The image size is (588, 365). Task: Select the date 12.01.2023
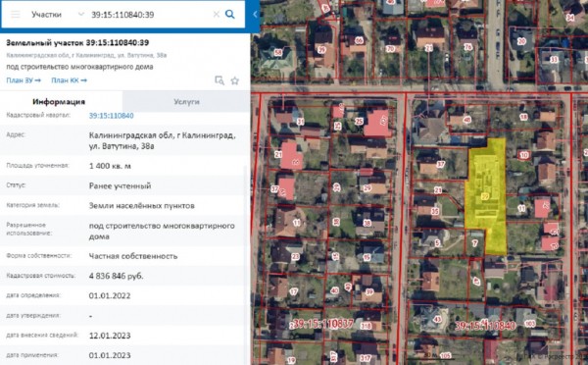click(x=110, y=336)
